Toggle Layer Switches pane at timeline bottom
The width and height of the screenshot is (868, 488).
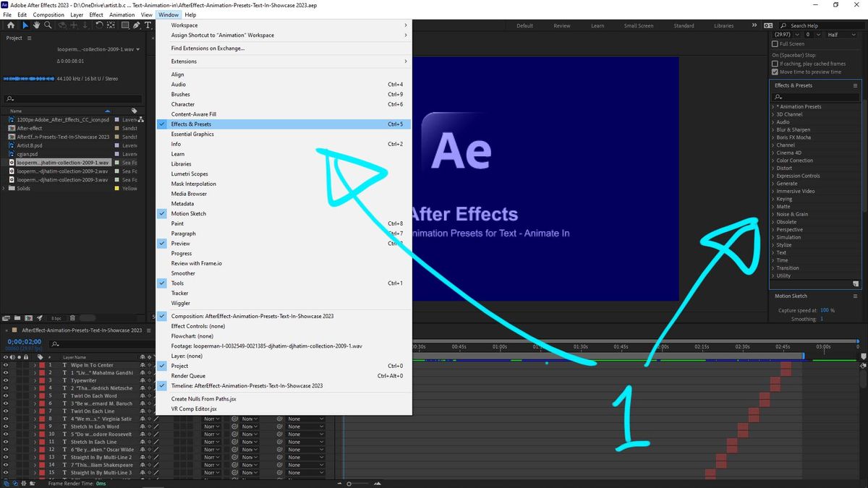(x=6, y=483)
